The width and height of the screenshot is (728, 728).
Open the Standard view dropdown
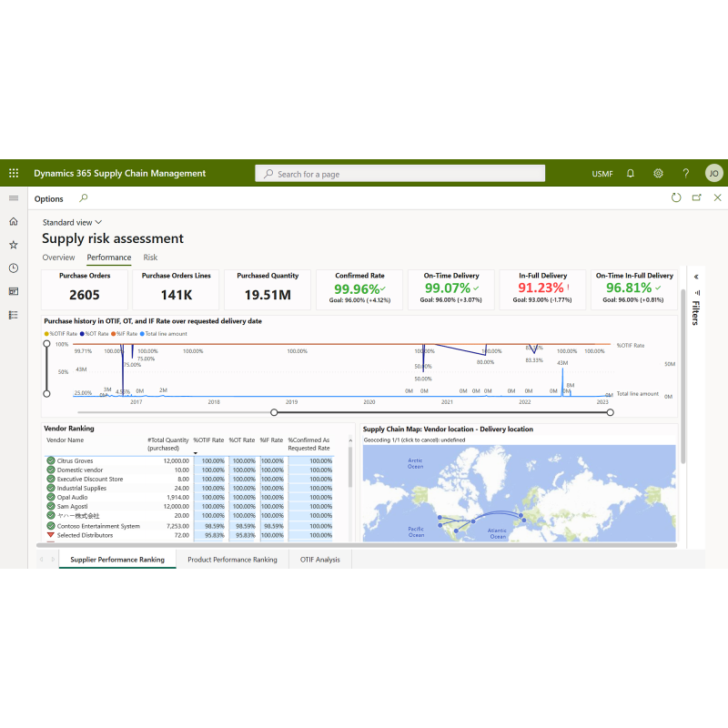click(x=72, y=222)
